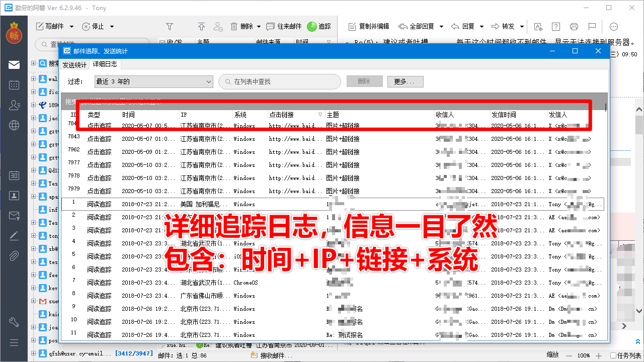Image resolution: width=644 pixels, height=362 pixels.
Task: Click the 更多.. button in the dialog
Action: click(405, 81)
